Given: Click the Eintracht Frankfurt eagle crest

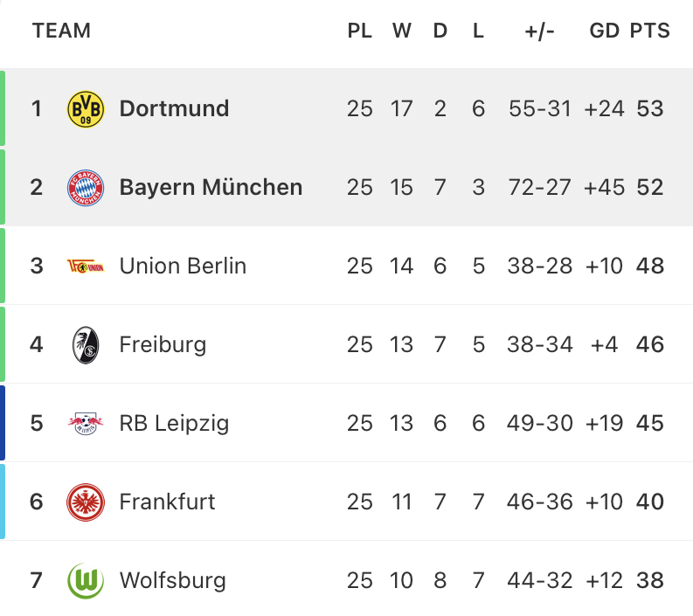Looking at the screenshot, I should tap(86, 502).
